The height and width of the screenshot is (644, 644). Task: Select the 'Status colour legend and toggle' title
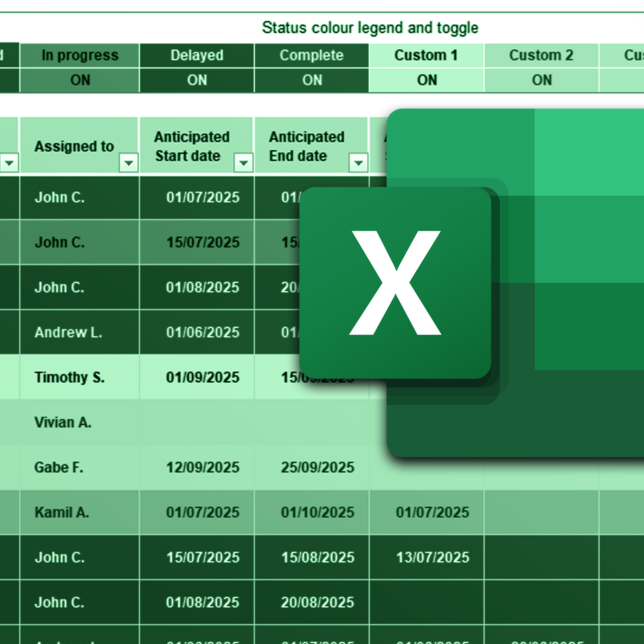[370, 28]
